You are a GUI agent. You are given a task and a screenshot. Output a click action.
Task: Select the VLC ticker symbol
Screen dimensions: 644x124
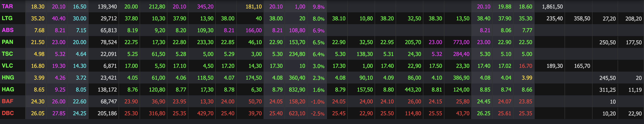[7, 66]
